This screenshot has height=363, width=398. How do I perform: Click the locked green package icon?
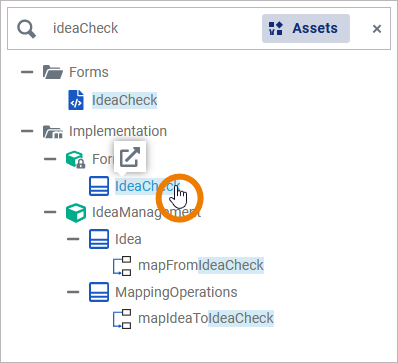pos(76,159)
